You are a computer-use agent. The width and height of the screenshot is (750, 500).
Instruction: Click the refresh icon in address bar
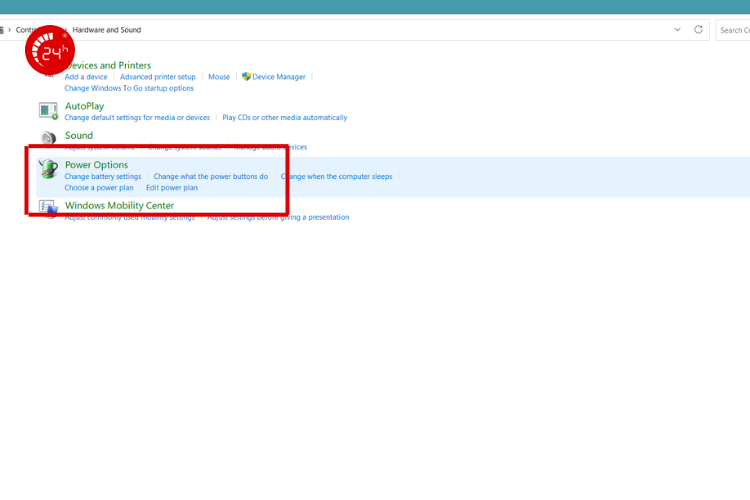coord(698,30)
